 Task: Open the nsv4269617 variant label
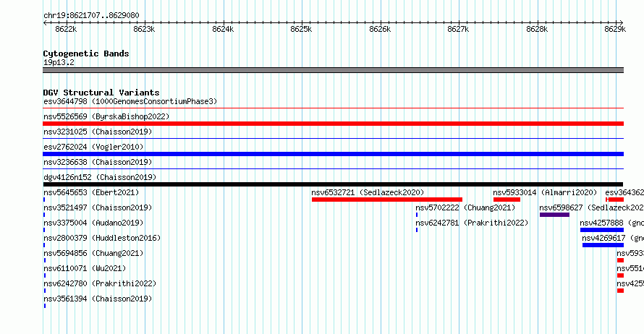point(613,238)
